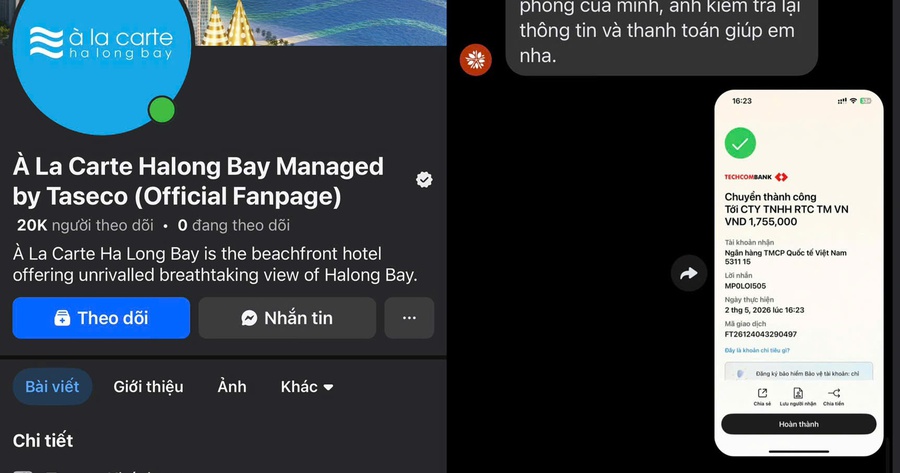Tap the Hoàn thành button on the receipt
900x473 pixels.
pos(798,424)
